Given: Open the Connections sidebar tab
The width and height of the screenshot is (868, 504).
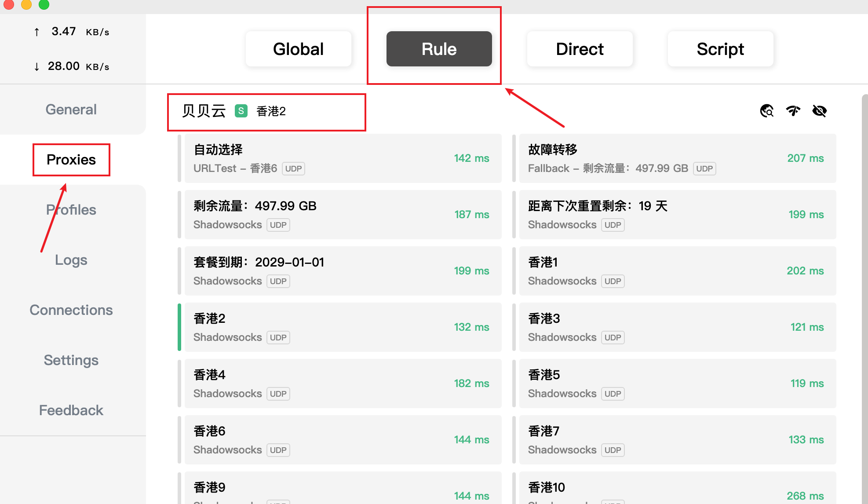Looking at the screenshot, I should click(x=71, y=310).
